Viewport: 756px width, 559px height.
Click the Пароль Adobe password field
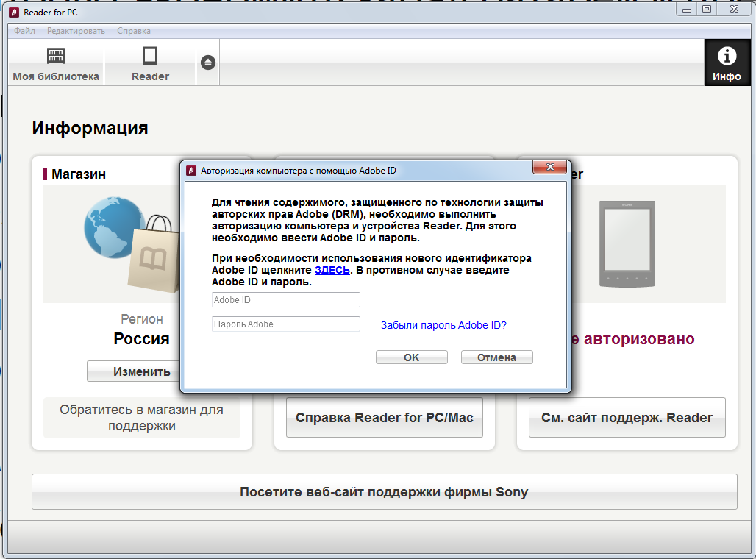(286, 324)
